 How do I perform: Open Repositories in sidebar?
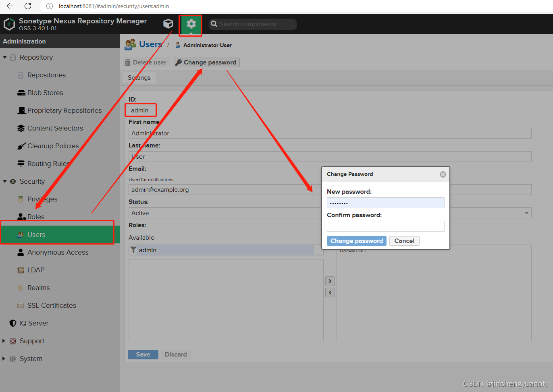(46, 75)
